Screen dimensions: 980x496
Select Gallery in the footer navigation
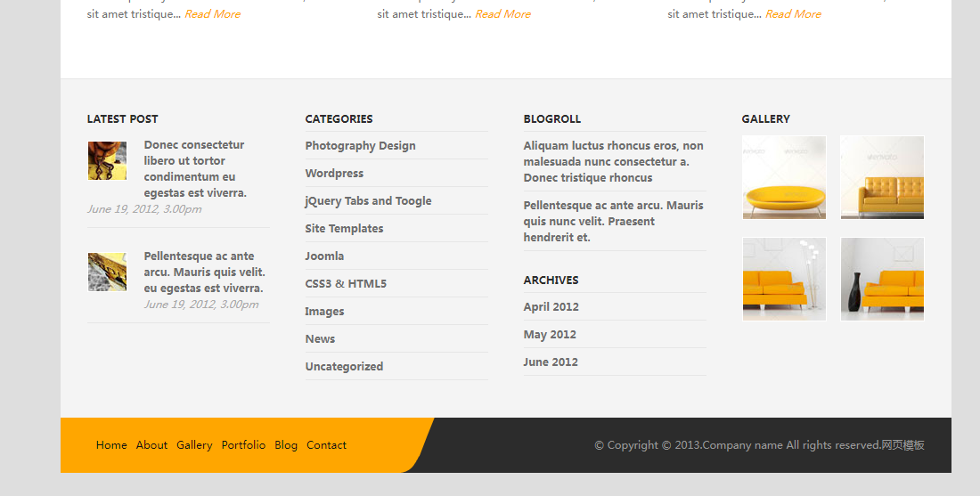click(194, 445)
